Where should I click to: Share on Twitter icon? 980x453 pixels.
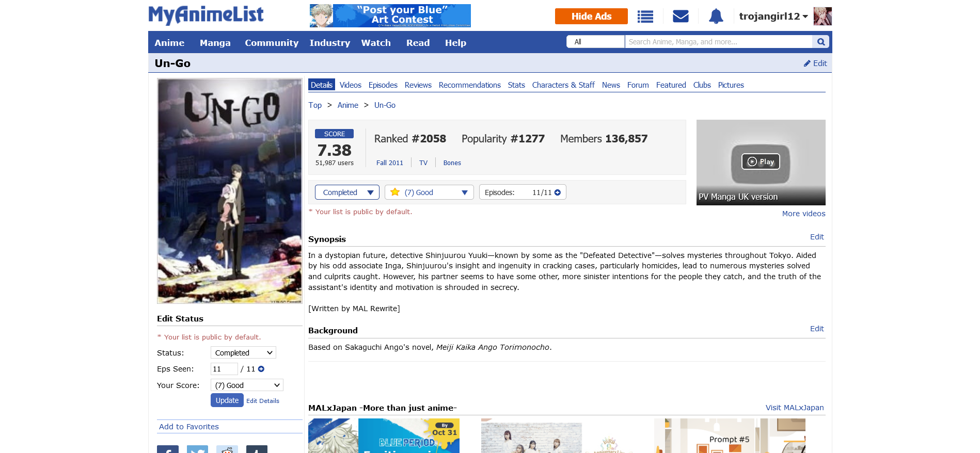point(197,449)
